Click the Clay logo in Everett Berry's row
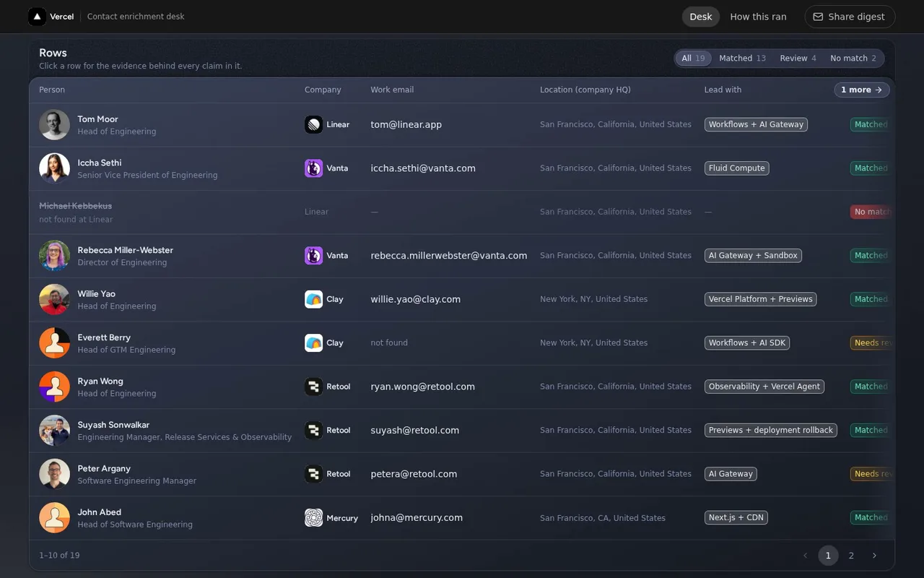This screenshot has width=924, height=578. [313, 343]
